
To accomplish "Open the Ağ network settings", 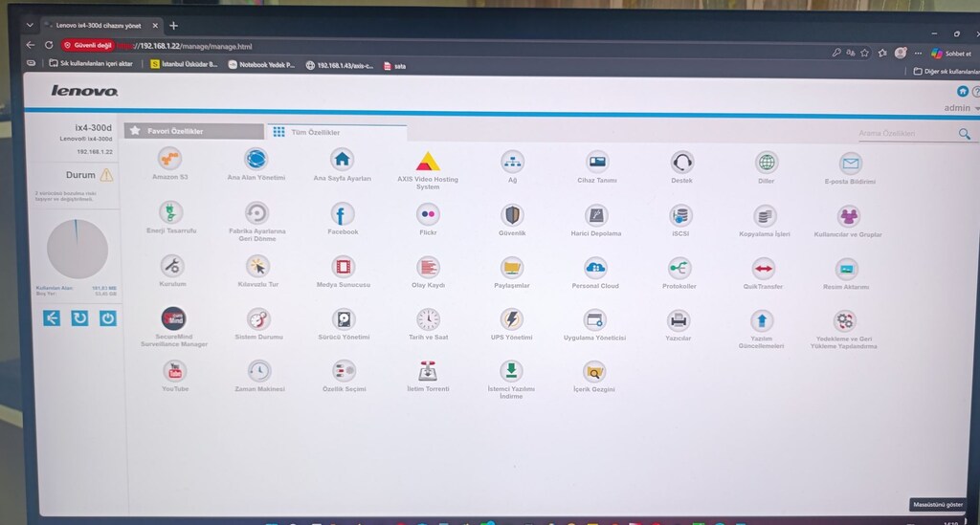I will (x=513, y=163).
